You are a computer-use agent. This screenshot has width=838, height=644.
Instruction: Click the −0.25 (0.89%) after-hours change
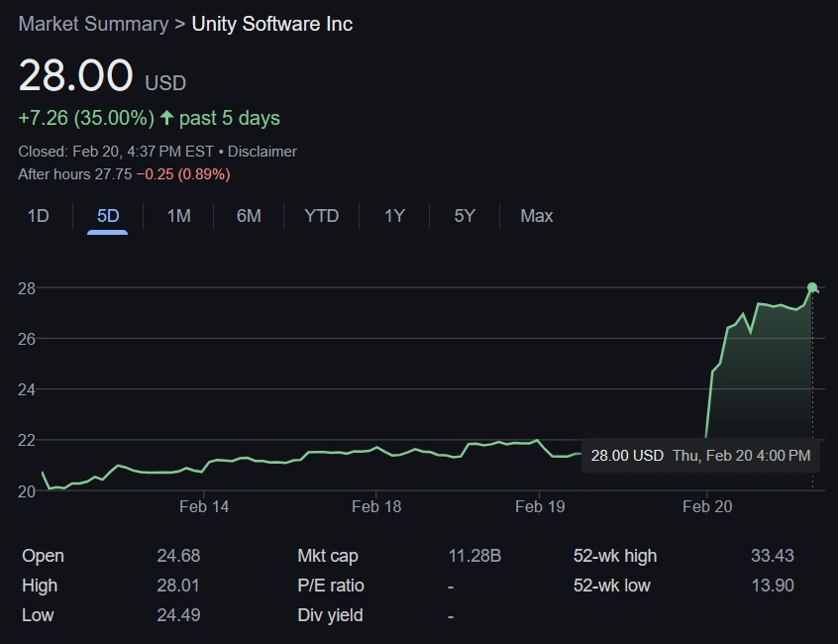tap(183, 174)
